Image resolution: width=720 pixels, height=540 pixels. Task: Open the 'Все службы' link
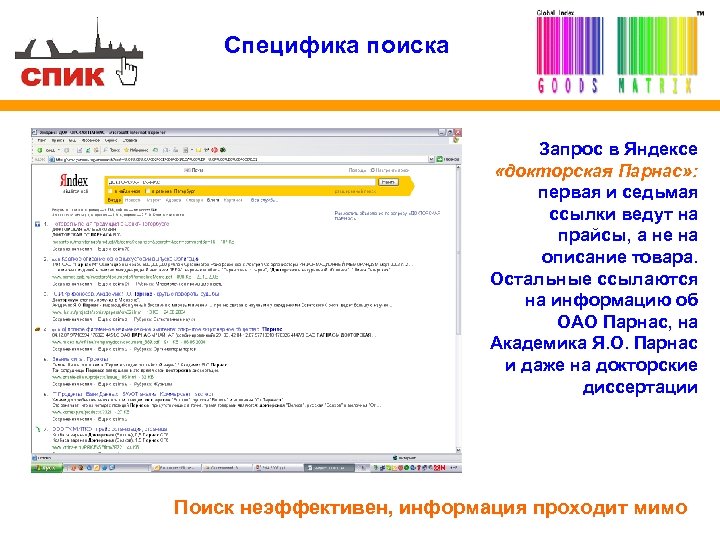pos(264,200)
